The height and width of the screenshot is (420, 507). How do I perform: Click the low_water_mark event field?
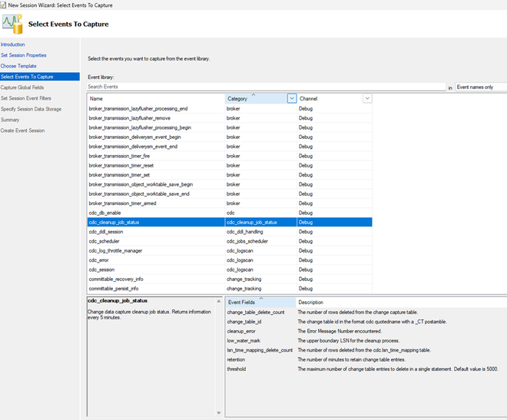pos(244,341)
